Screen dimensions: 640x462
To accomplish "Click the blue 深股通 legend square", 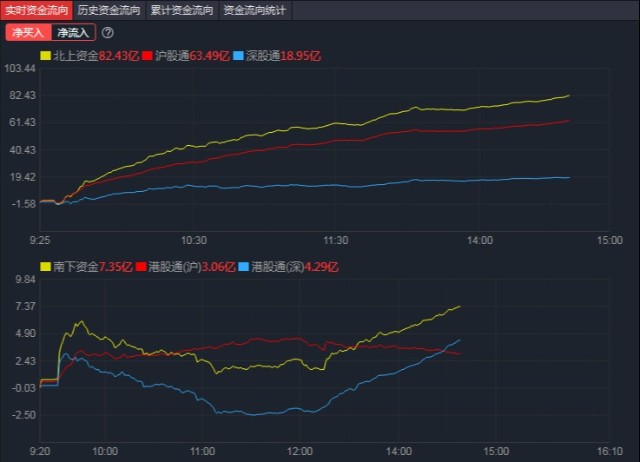I will 238,54.
